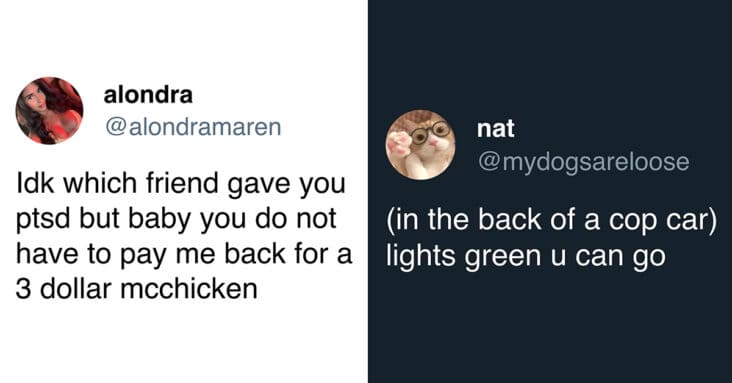Viewport: 732px width, 383px height.
Task: Open the nat display name
Action: click(x=496, y=129)
